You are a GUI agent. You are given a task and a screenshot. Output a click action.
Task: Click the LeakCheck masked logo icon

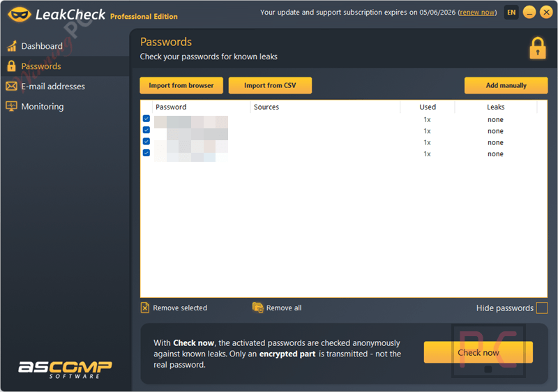pos(20,15)
